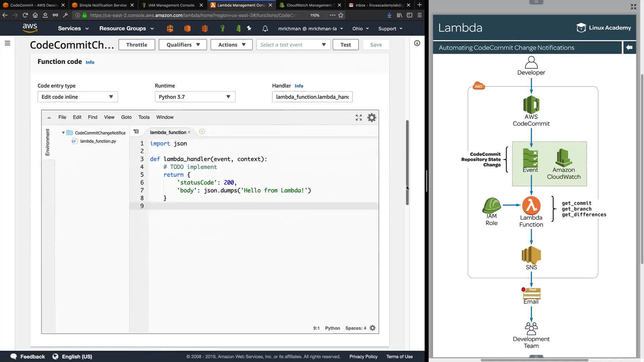This screenshot has height=362, width=644.
Task: Bookmark the page with the star icon
Action: tap(341, 15)
